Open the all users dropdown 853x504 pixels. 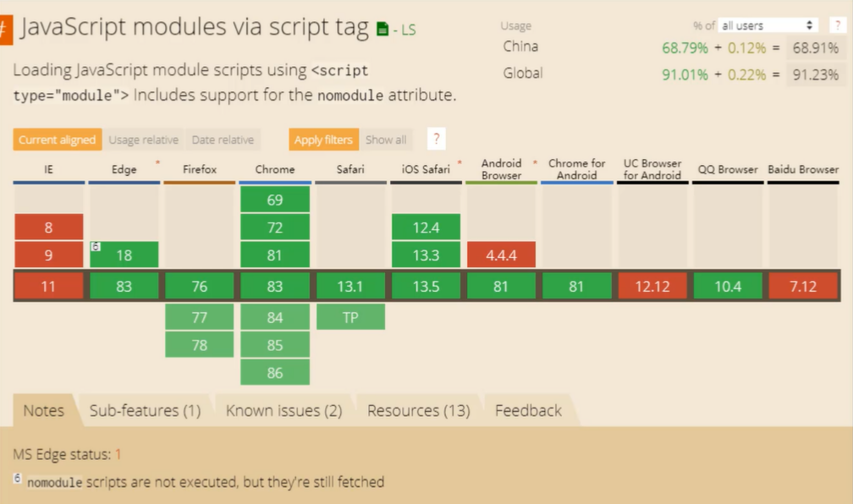768,25
